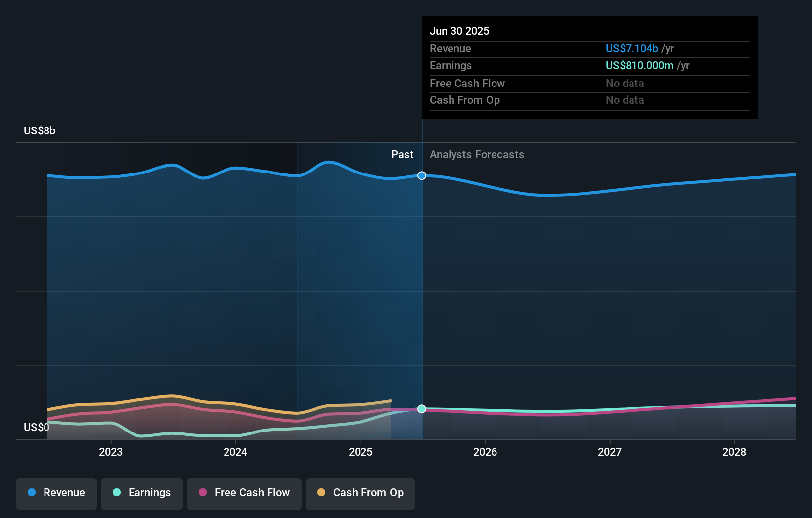This screenshot has height=518, width=812.
Task: Click the Jun 30 2025 tooltip date
Action: click(x=459, y=31)
